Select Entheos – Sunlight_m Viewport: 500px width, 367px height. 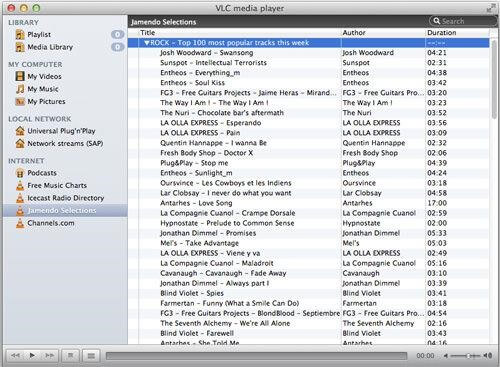pyautogui.click(x=196, y=173)
